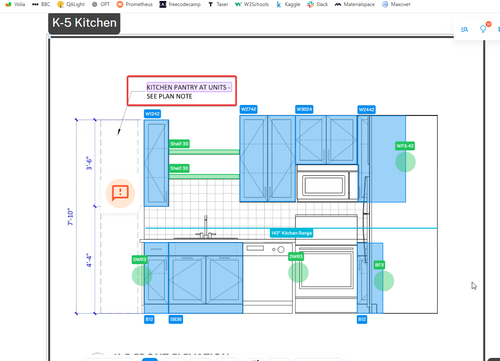
Task: Open the BBC bookmark
Action: [x=41, y=4]
